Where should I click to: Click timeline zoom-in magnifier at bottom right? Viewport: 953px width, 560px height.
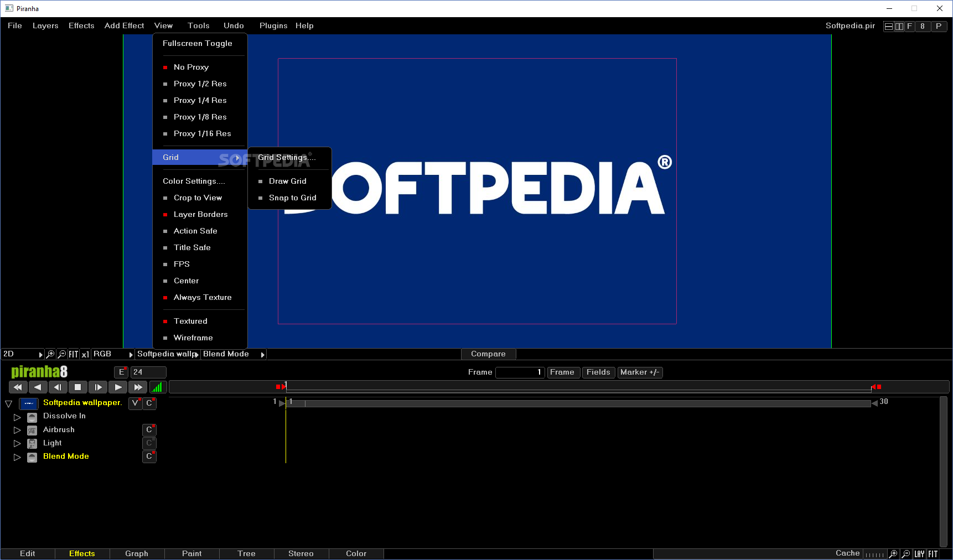(893, 554)
